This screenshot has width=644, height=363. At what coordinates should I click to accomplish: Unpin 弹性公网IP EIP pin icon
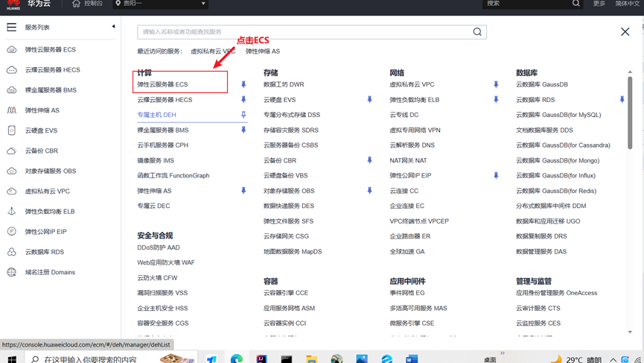496,176
